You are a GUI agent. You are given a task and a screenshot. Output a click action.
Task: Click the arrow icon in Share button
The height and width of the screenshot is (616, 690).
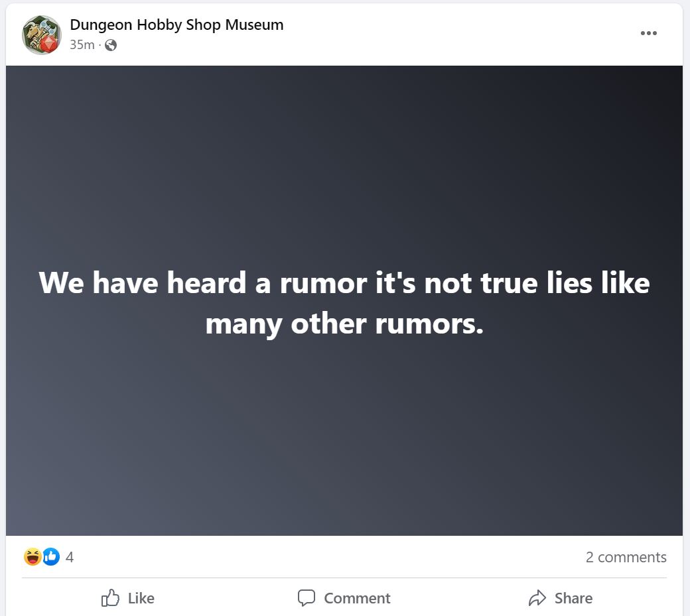click(537, 598)
